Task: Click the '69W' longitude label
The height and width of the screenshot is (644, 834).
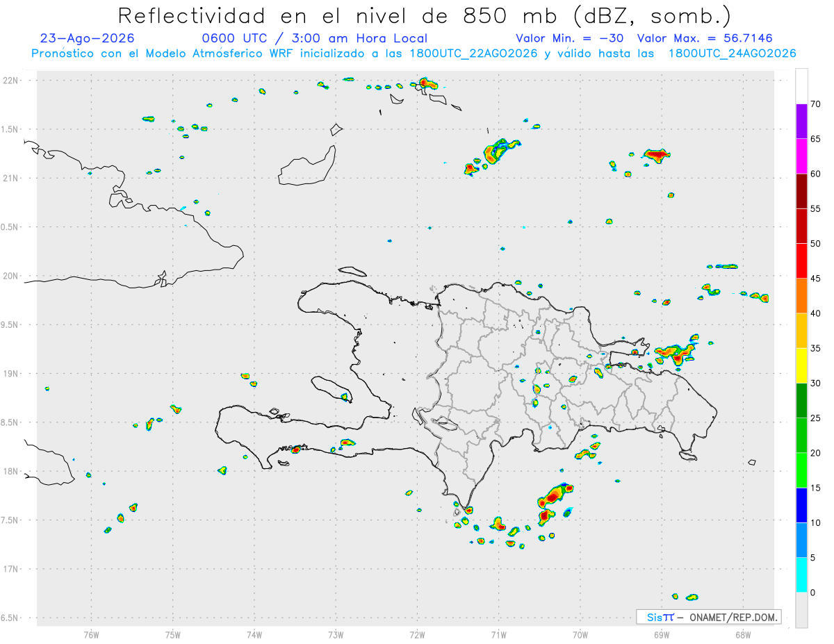Action: (661, 635)
